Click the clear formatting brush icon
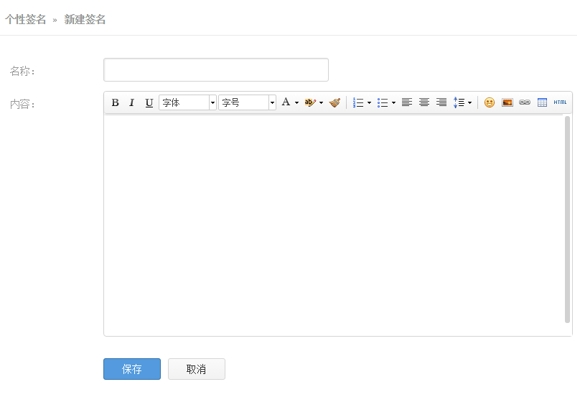577x396 pixels. click(335, 103)
